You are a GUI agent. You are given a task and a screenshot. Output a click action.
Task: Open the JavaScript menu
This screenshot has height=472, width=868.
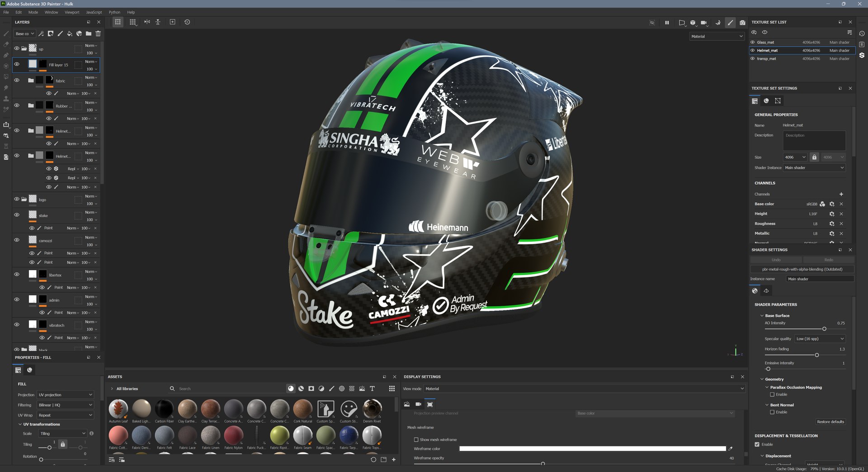pos(94,12)
